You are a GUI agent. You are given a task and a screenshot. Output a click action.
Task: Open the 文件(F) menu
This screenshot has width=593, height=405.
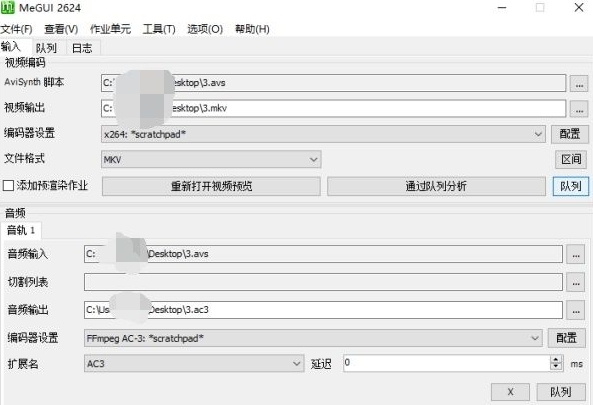16,29
